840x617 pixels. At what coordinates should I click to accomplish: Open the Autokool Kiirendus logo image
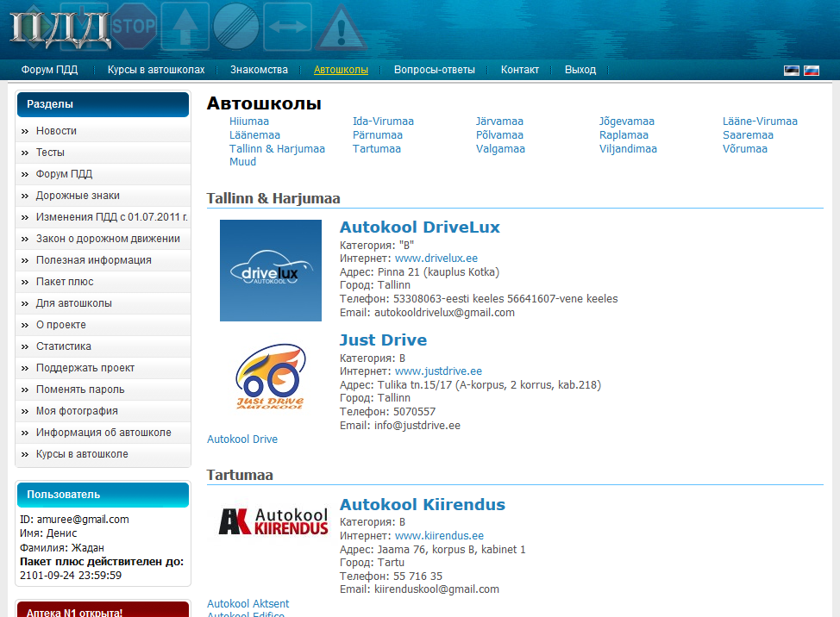273,521
